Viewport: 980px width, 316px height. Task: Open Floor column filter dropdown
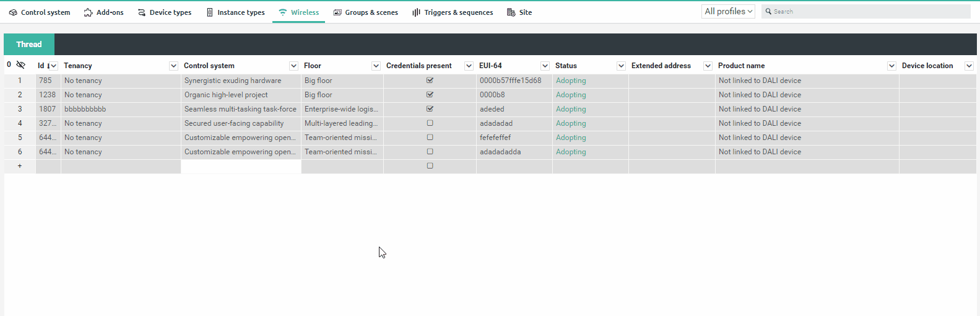click(x=376, y=66)
